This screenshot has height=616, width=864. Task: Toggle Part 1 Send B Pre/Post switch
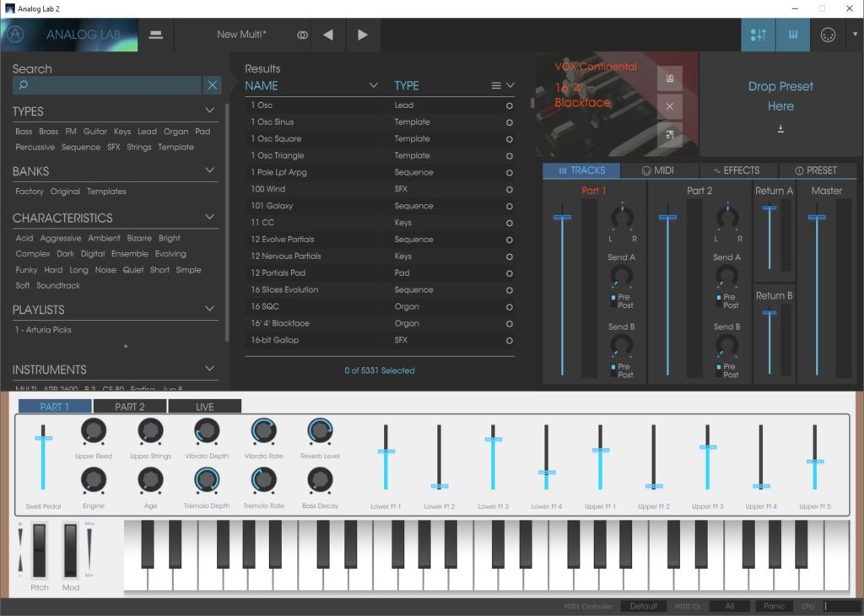(x=613, y=370)
